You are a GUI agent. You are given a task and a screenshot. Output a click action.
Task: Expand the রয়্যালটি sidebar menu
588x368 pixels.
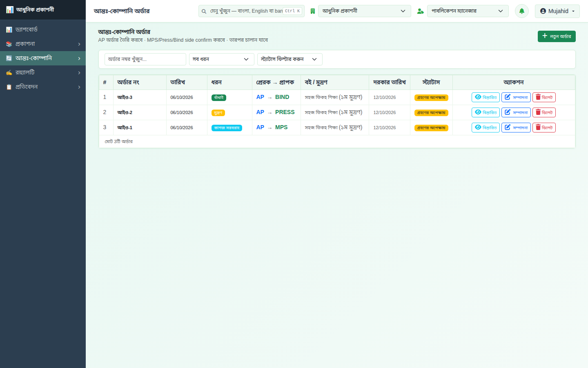click(x=43, y=72)
